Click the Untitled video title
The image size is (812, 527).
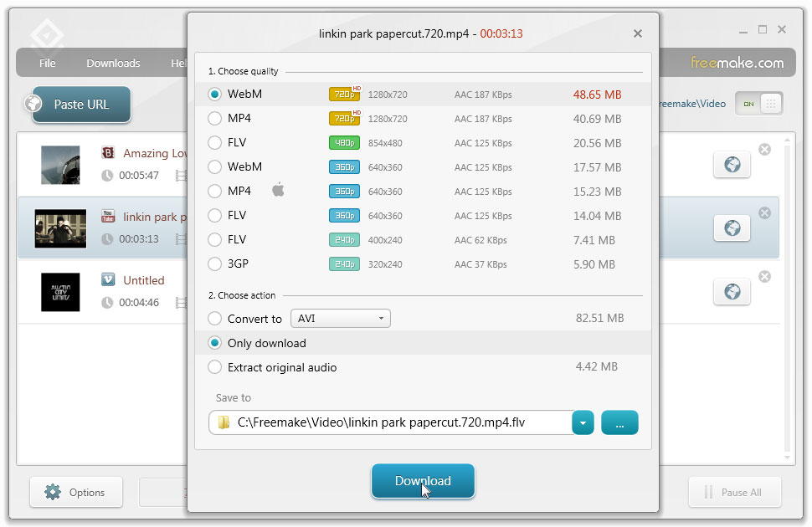pos(143,280)
